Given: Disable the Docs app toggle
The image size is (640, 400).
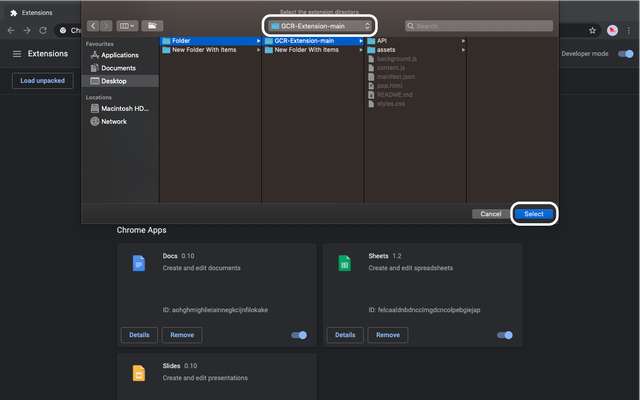Looking at the screenshot, I should pyautogui.click(x=299, y=335).
